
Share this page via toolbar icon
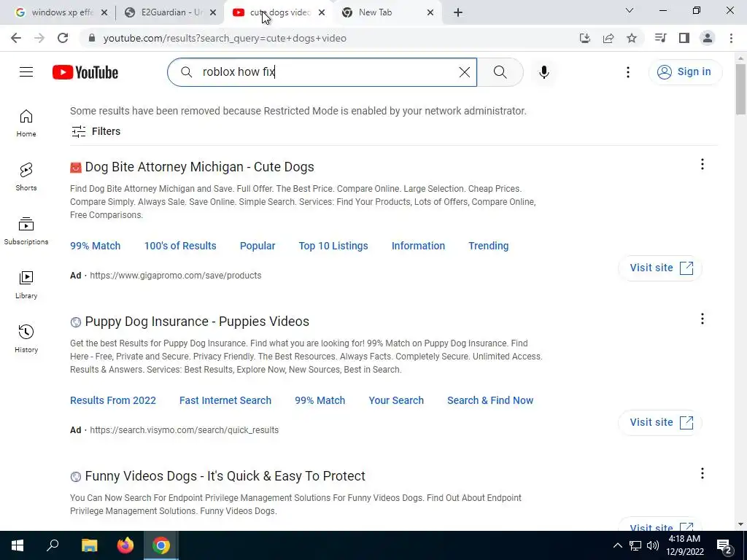(x=608, y=38)
